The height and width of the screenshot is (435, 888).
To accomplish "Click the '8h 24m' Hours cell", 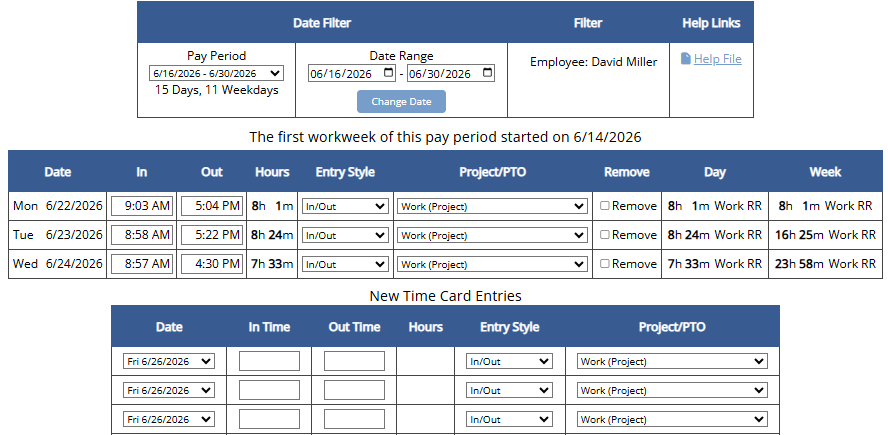I will 272,234.
